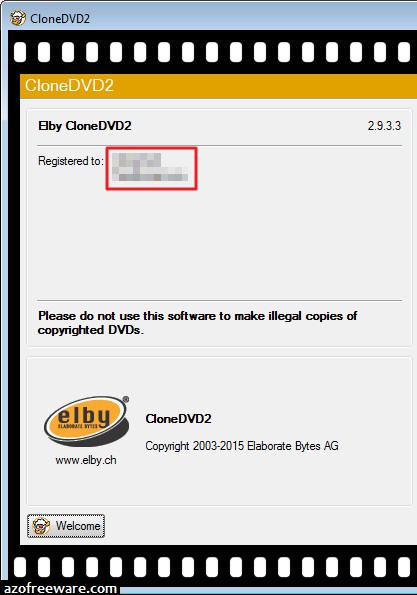
Task: Go back using the Welcome button
Action: (x=66, y=526)
